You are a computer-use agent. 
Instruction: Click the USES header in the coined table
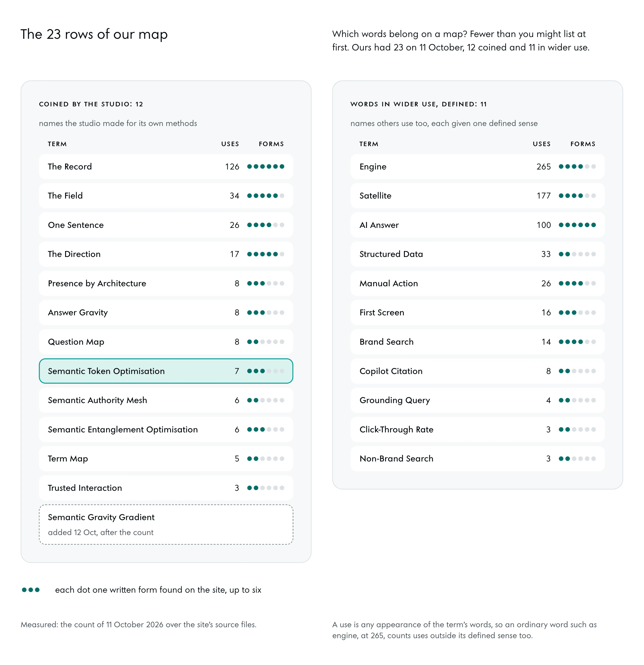(x=230, y=144)
